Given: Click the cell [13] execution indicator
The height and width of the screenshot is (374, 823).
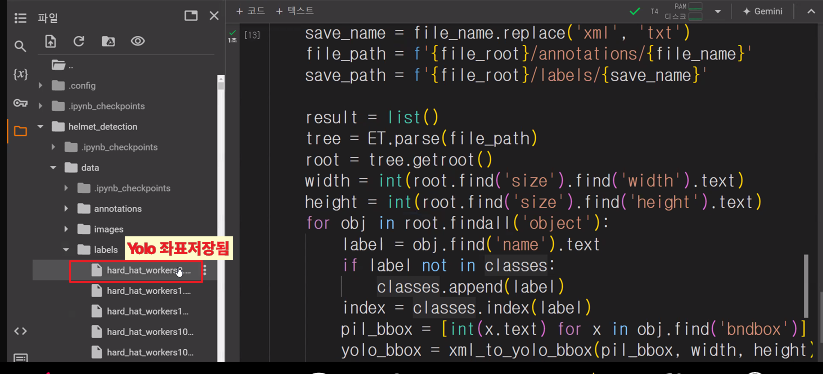Looking at the screenshot, I should click(x=252, y=36).
